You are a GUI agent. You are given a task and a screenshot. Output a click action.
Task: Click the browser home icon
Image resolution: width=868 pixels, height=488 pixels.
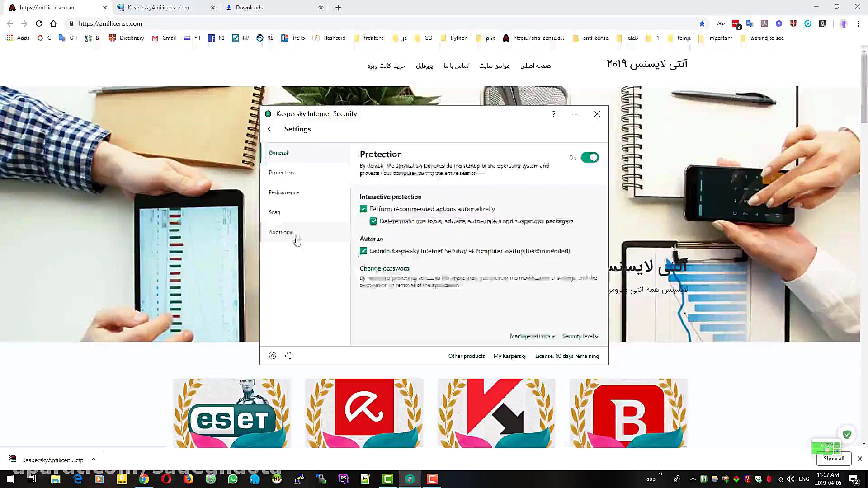coord(53,23)
